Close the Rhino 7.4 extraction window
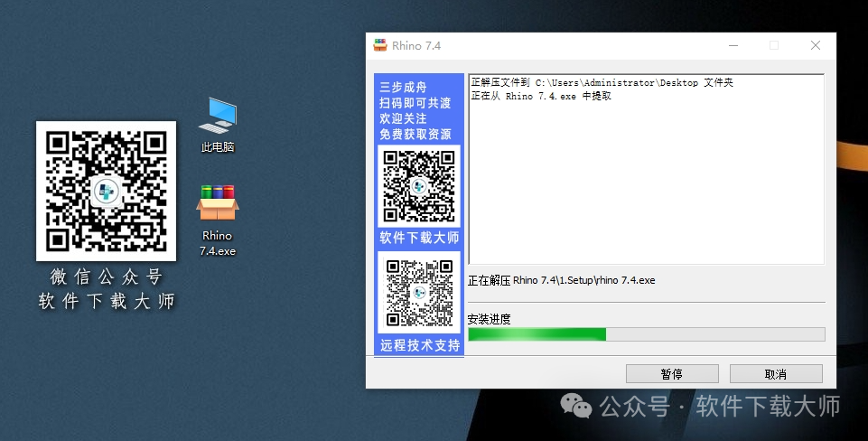The width and height of the screenshot is (868, 441). 816,45
